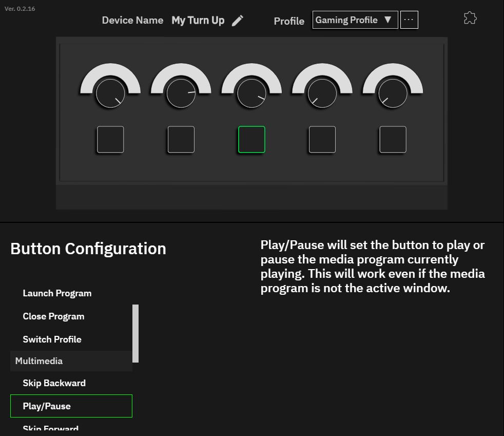
Task: Click the green-highlighted middle square button
Action: point(251,140)
